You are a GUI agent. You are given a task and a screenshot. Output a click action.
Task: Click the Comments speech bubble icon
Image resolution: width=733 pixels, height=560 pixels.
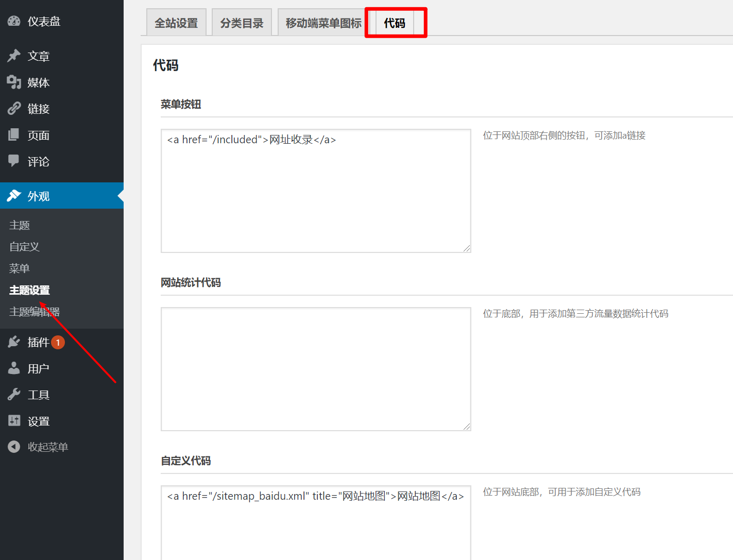coord(14,161)
